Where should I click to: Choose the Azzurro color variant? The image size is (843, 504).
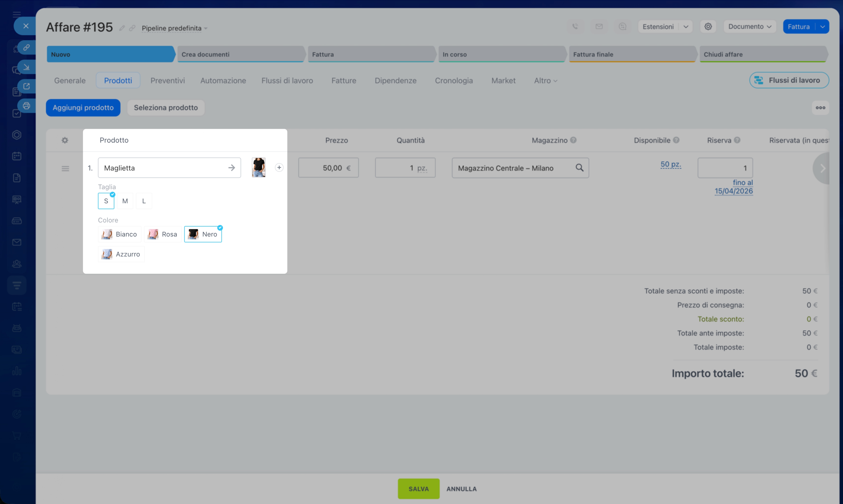pos(121,254)
